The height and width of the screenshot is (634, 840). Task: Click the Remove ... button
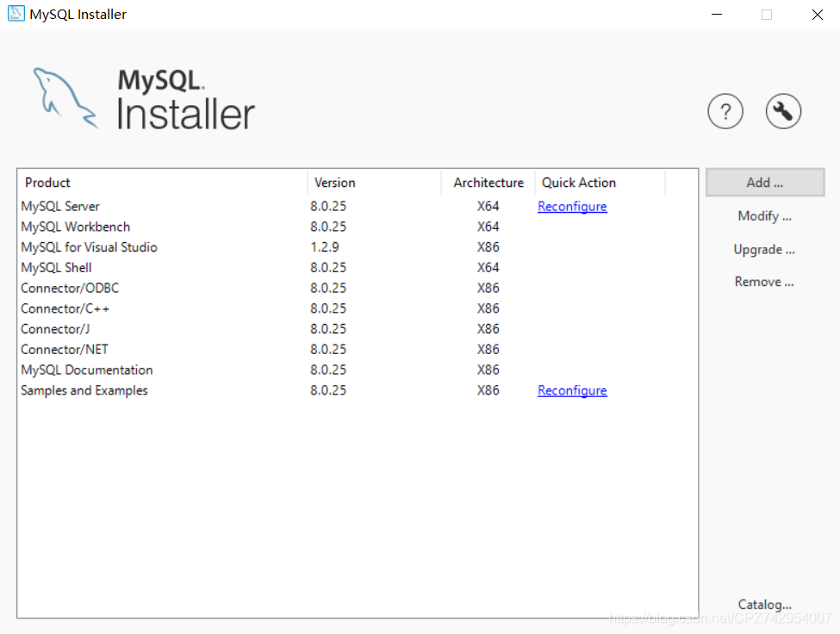(764, 282)
